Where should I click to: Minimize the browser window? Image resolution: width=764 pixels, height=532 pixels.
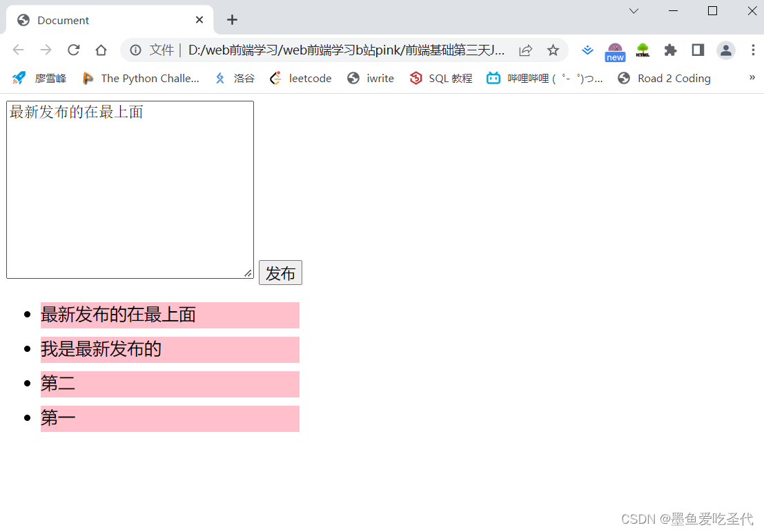(674, 11)
